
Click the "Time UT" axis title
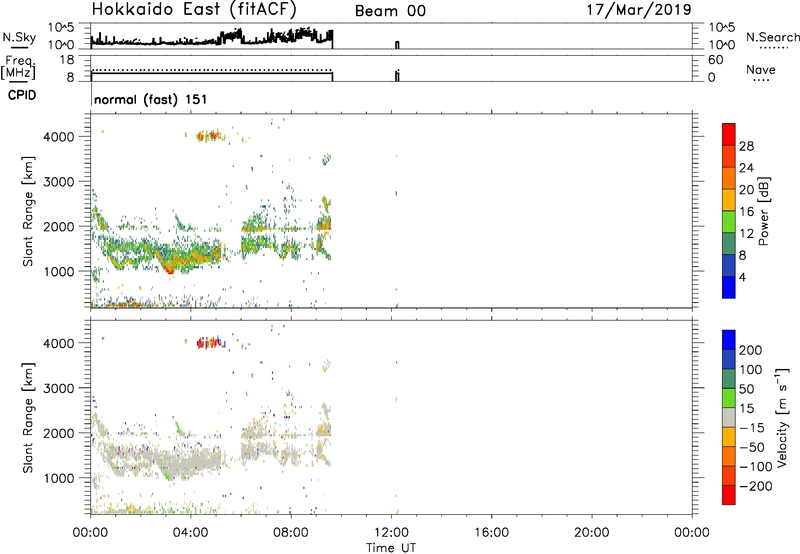pyautogui.click(x=391, y=548)
